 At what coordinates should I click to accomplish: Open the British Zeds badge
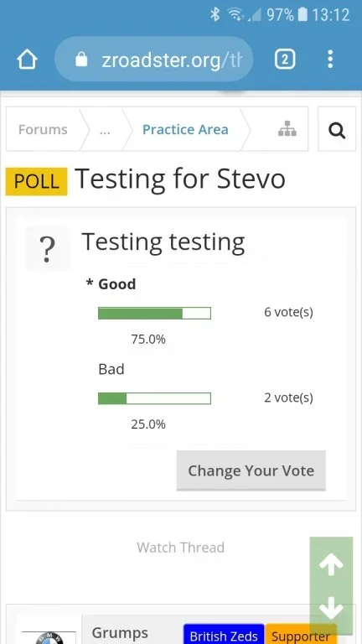(x=224, y=635)
